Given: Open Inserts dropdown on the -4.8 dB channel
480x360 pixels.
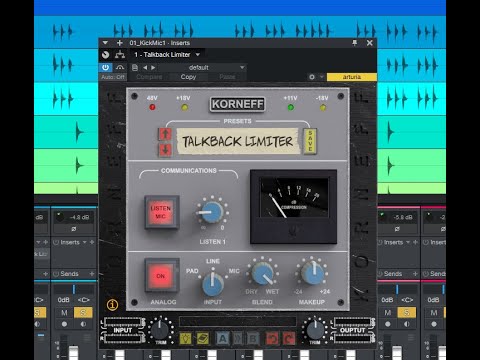Looking at the screenshot, I should tap(85, 242).
